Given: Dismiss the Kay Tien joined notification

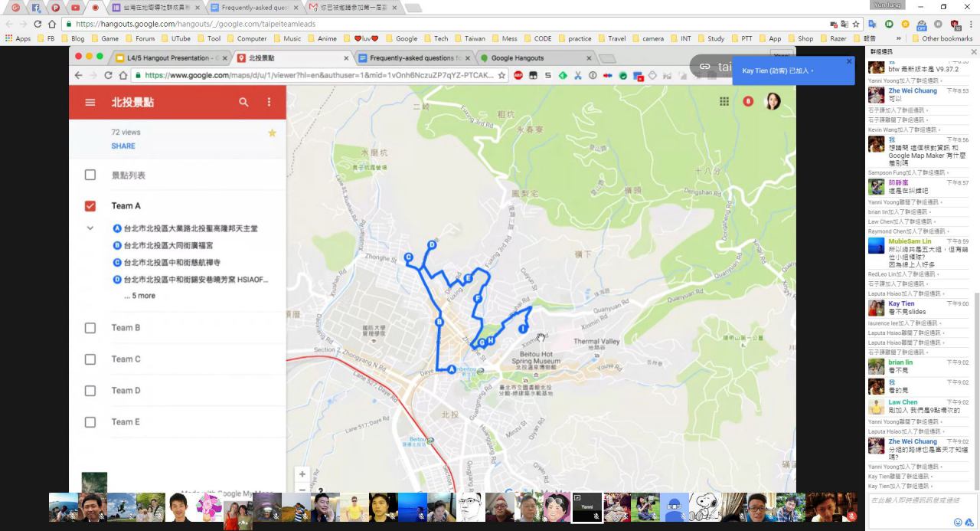Looking at the screenshot, I should [848, 61].
